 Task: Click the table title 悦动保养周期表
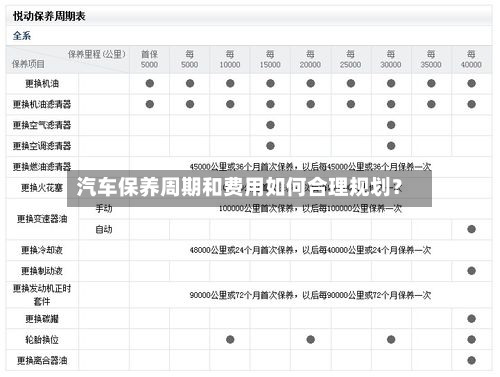point(49,16)
